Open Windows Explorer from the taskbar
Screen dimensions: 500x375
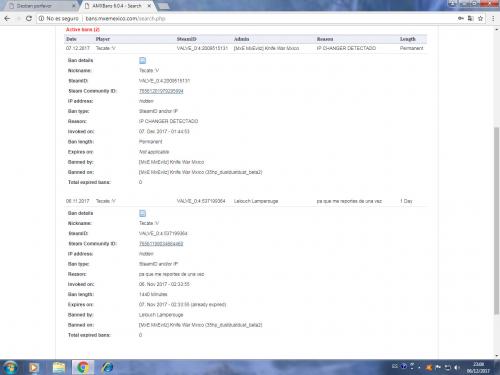click(x=59, y=367)
